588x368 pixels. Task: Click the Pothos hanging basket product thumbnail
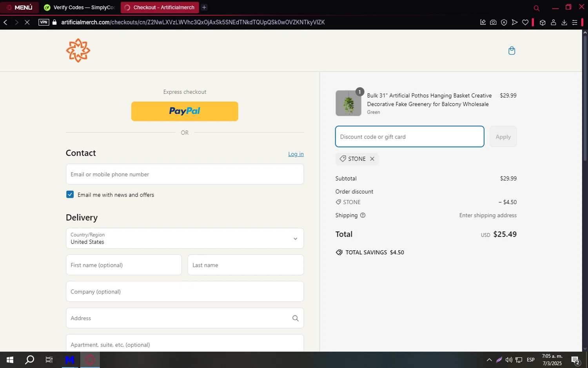[348, 103]
